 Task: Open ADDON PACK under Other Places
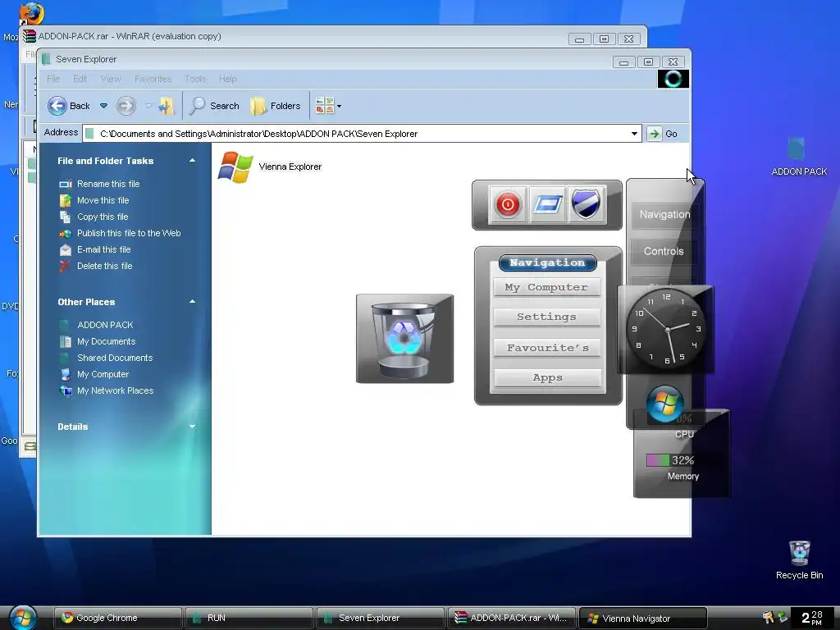[x=105, y=325]
